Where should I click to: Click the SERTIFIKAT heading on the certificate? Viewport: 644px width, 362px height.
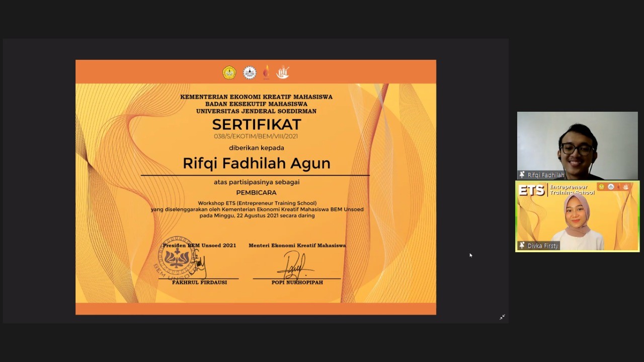(x=256, y=124)
